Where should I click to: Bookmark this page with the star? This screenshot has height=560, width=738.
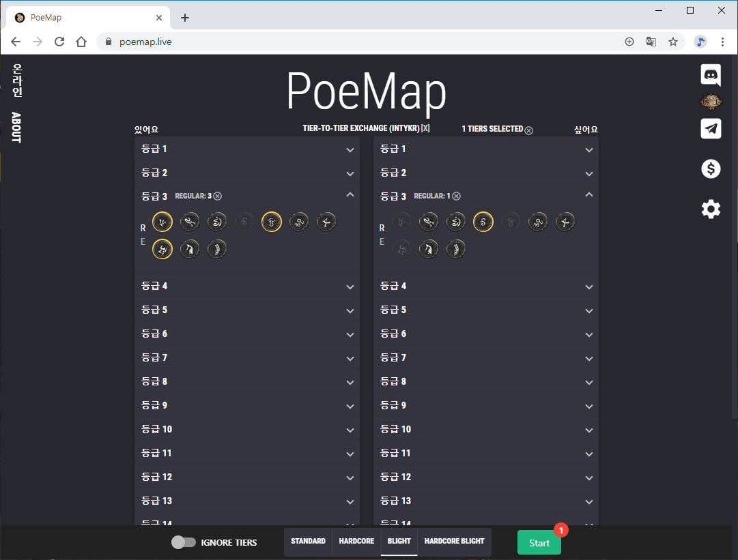tap(673, 42)
